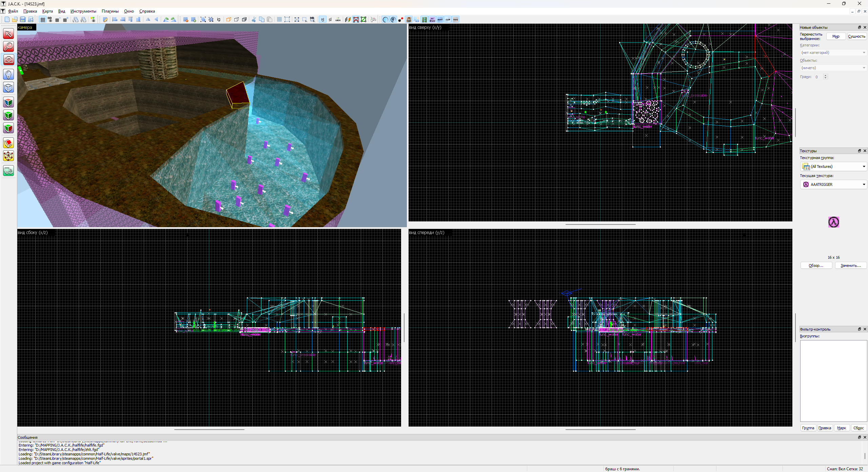This screenshot has width=868, height=472.
Task: Select the Selection arrow tool
Action: (x=8, y=34)
